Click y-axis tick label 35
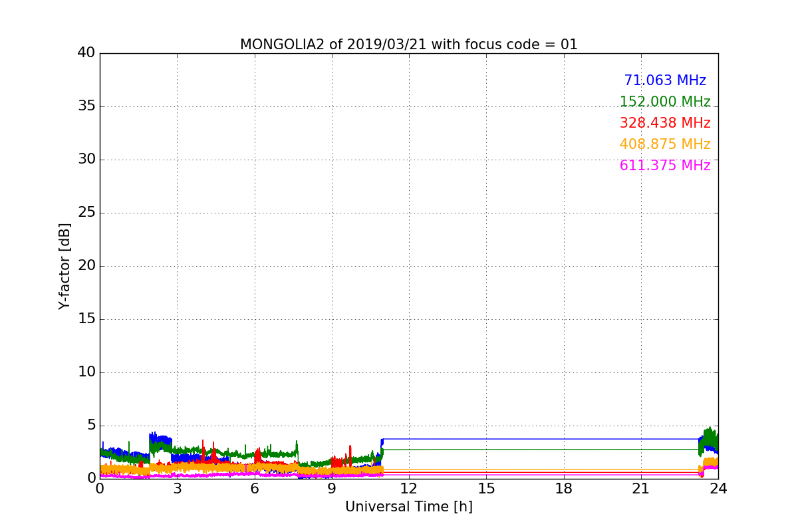This screenshot has height=532, width=798. coord(86,106)
